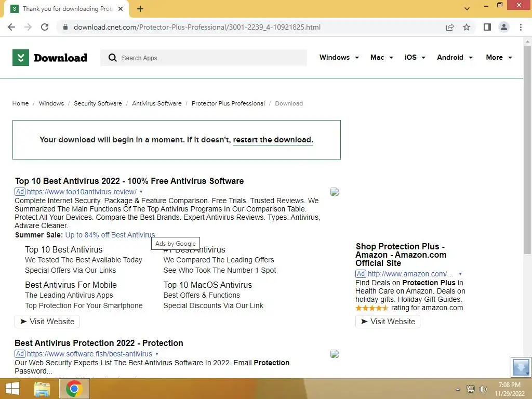The image size is (532, 399).
Task: Click 'restart the download' link
Action: (273, 140)
